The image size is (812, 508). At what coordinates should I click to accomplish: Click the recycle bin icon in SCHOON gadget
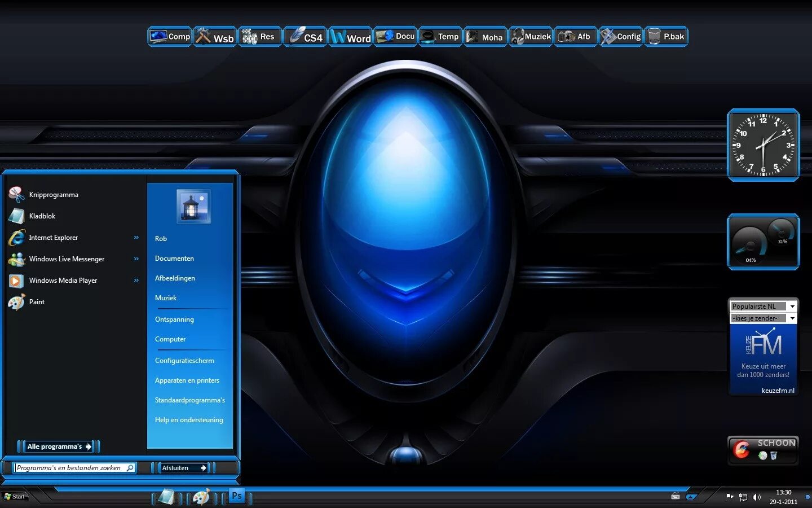pos(774,456)
